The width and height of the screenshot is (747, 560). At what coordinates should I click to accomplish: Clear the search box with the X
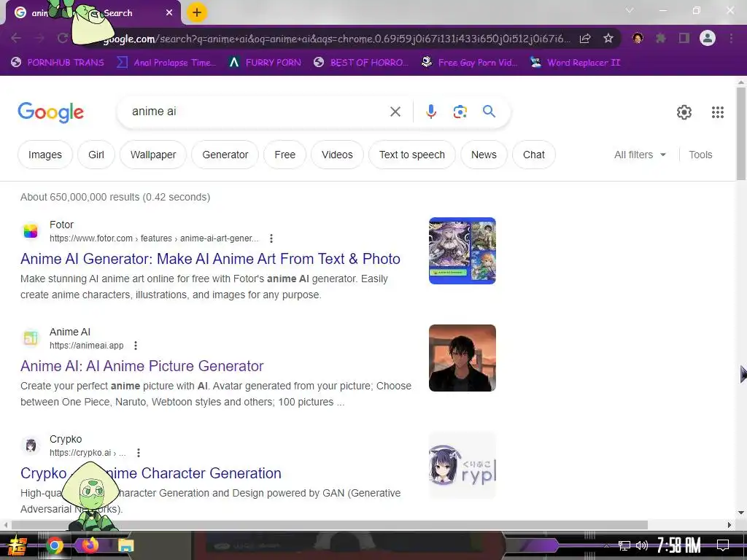coord(395,112)
